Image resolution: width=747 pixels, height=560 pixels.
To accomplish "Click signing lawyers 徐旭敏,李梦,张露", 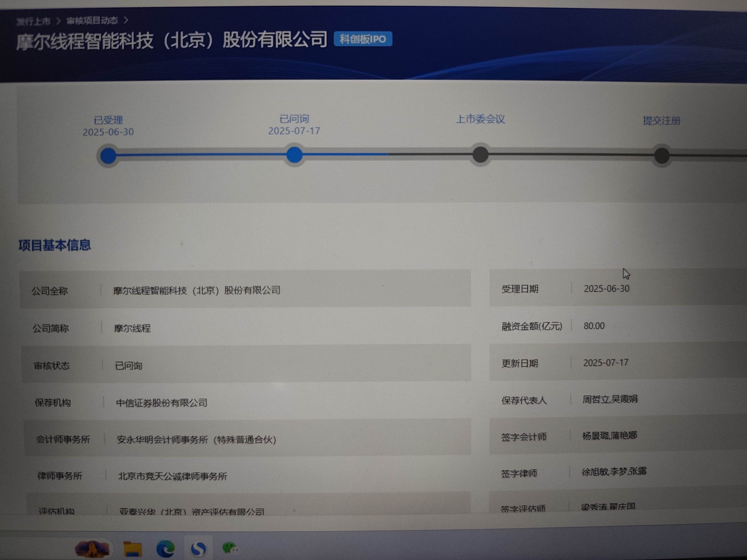I will [614, 471].
